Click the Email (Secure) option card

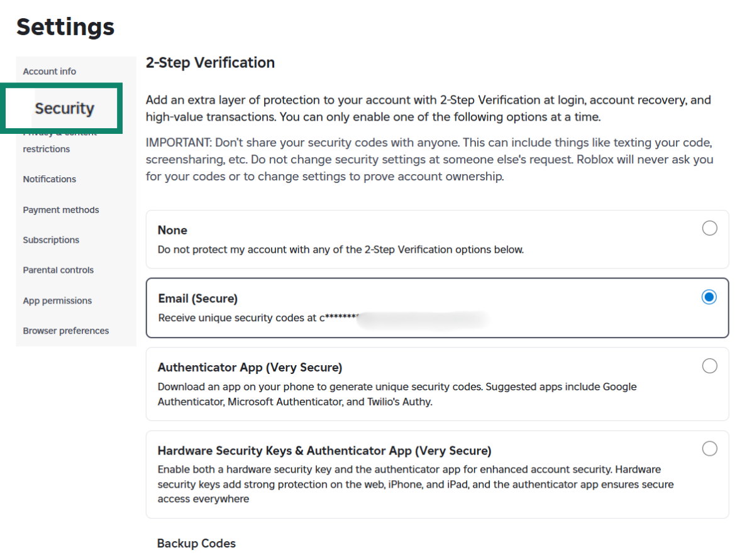coord(437,307)
